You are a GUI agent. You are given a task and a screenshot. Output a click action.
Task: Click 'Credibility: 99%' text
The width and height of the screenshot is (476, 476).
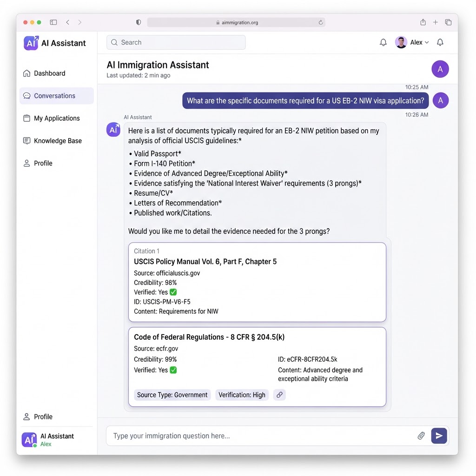(x=155, y=359)
